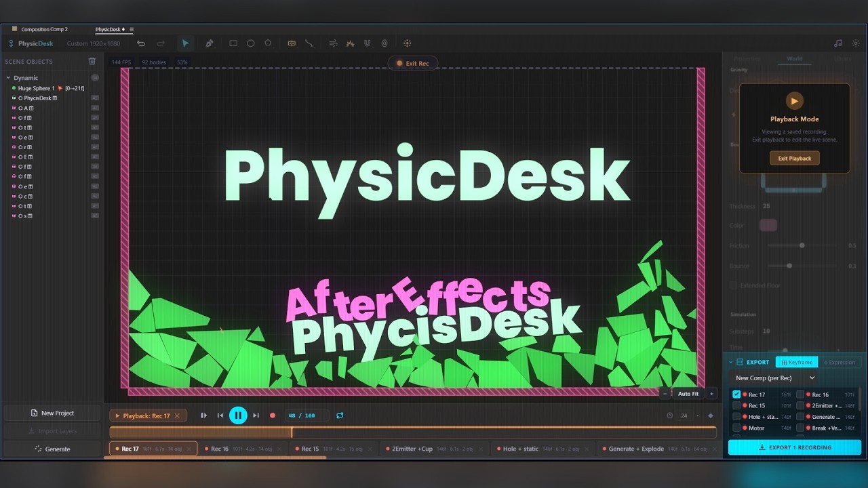Select the Hole + static recording tab
This screenshot has width=868, height=488.
(x=543, y=449)
